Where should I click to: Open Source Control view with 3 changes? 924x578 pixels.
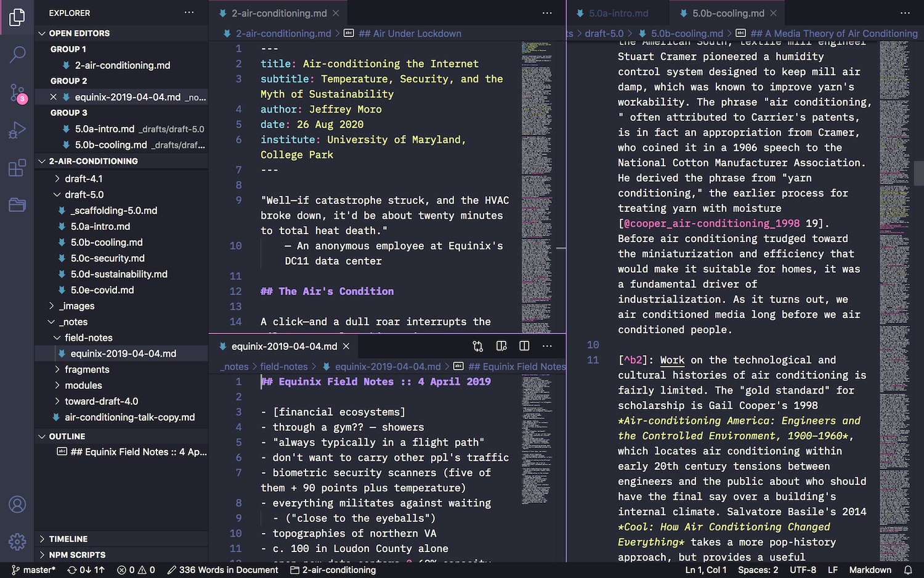[x=17, y=93]
